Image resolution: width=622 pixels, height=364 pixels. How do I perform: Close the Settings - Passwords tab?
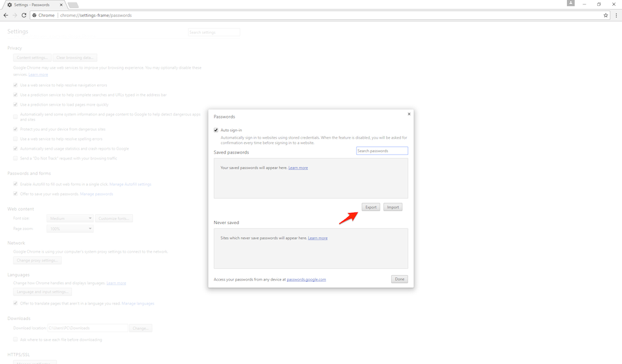61,5
